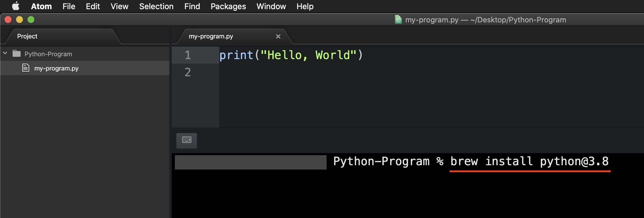The height and width of the screenshot is (218, 644).
Task: Open the Edit menu
Action: (x=93, y=6)
